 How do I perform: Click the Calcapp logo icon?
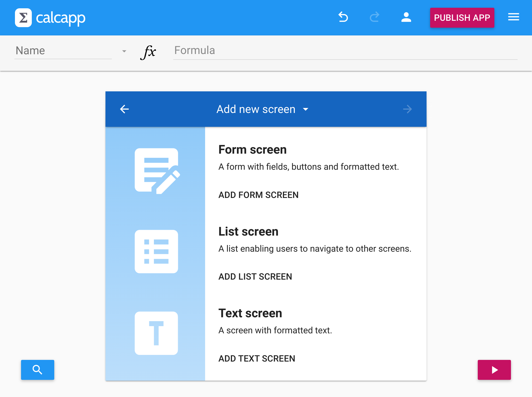[x=23, y=17]
